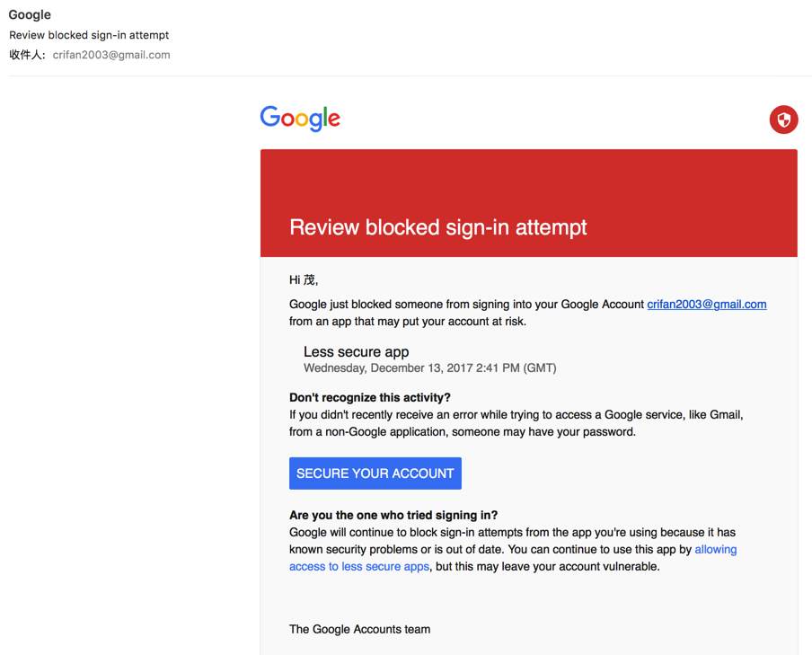This screenshot has height=655, width=812.
Task: Click the red security shield icon
Action: click(783, 119)
